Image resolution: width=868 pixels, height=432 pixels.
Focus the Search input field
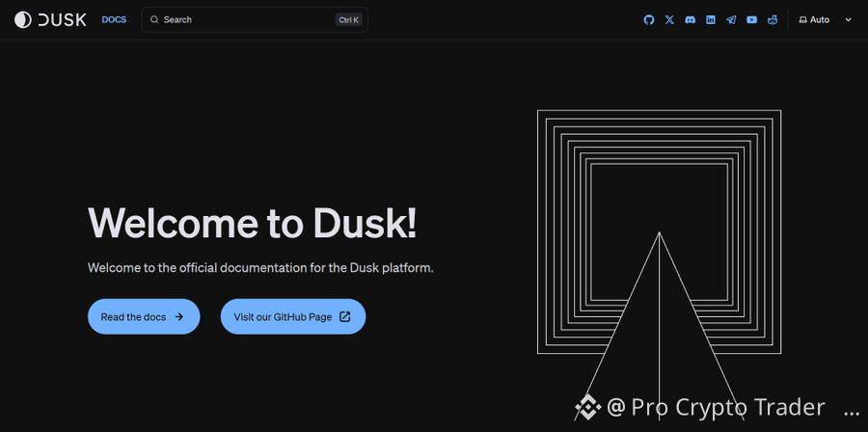255,20
